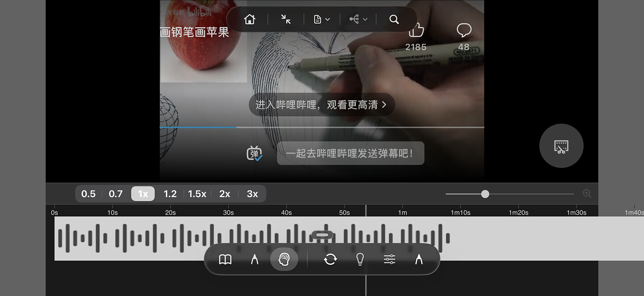Viewport: 644px width, 296px height.
Task: Set playback speed to 2x
Action: (225, 194)
